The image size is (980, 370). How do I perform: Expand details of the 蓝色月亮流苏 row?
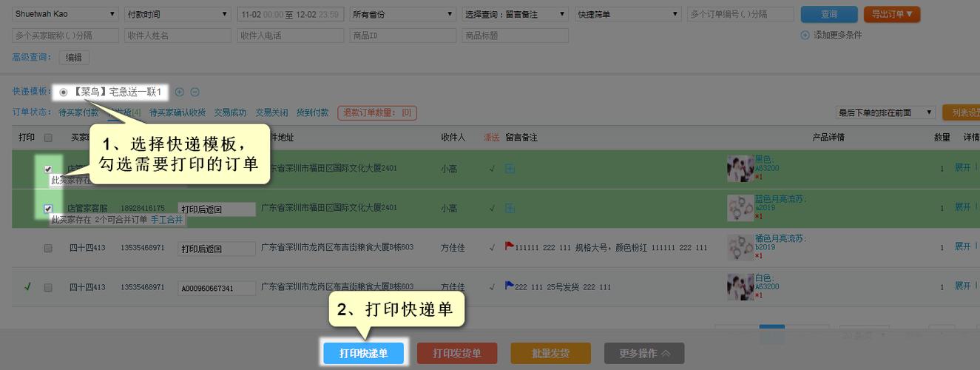coord(962,207)
